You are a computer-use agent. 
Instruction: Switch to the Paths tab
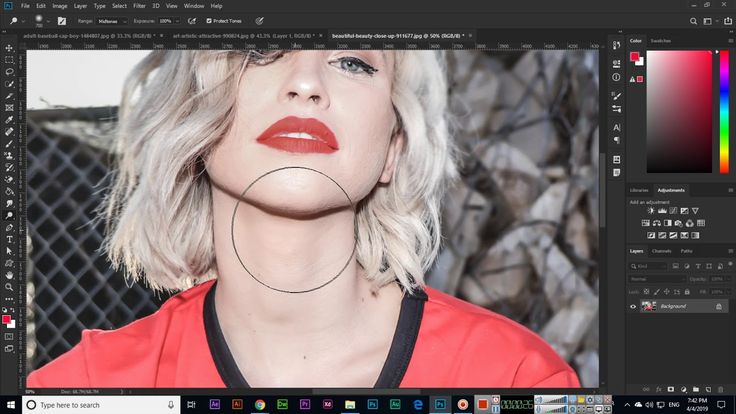point(686,251)
